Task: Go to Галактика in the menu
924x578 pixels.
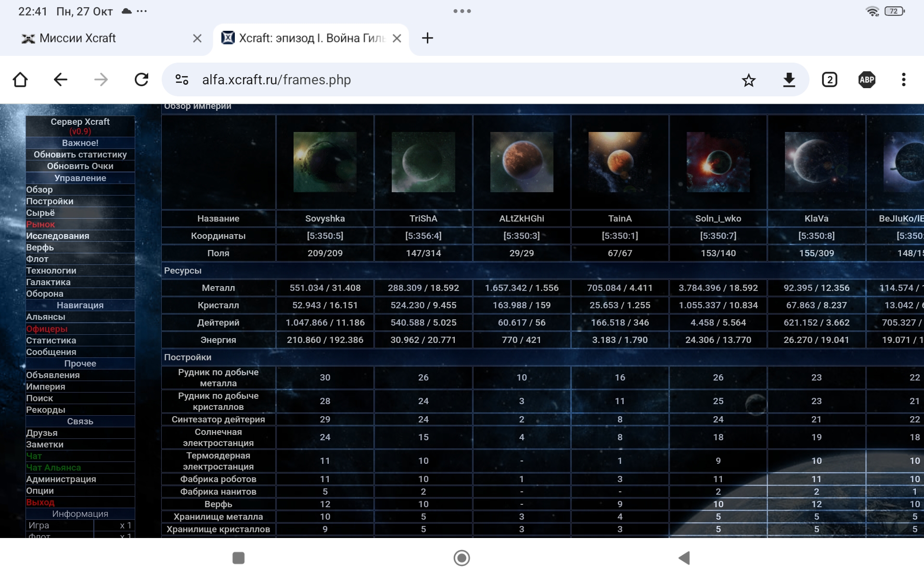Action: click(48, 282)
